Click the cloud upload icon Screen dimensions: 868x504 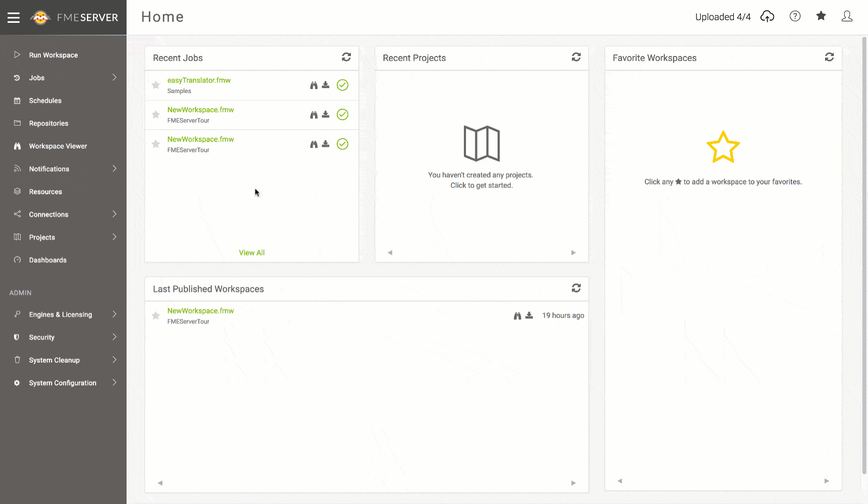(767, 16)
